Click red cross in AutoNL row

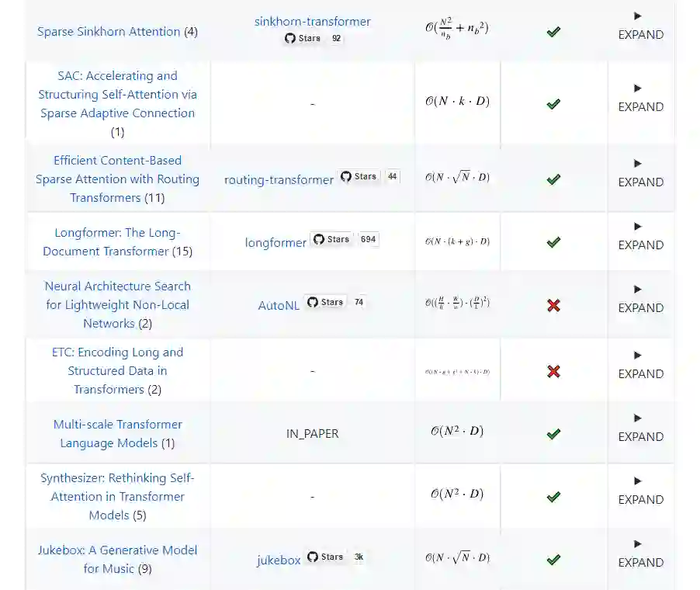coord(553,305)
